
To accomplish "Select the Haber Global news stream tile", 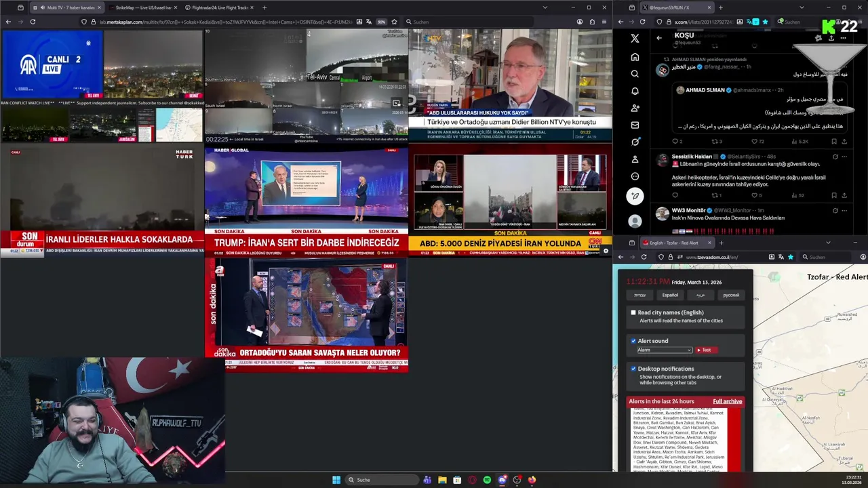I will [x=307, y=201].
